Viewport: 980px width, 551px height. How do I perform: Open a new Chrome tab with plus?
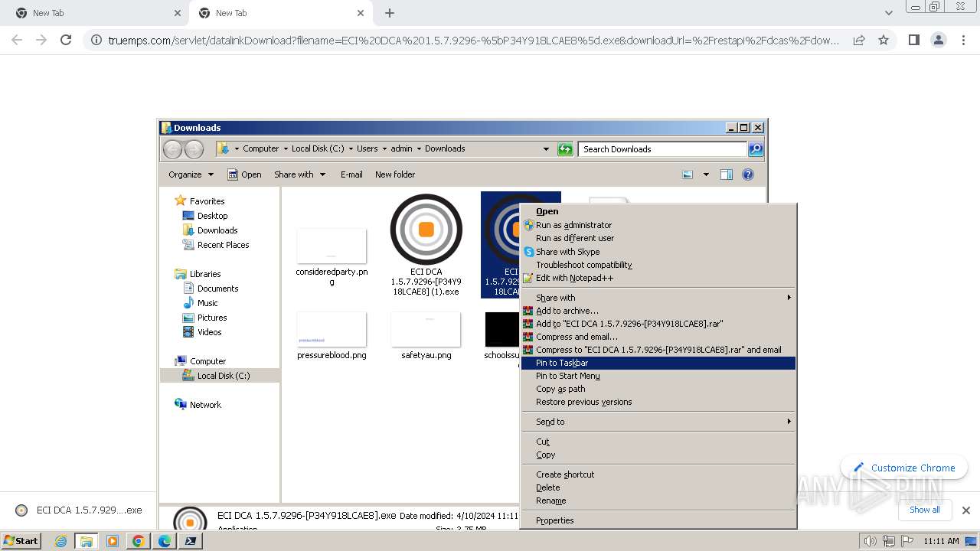coord(390,13)
